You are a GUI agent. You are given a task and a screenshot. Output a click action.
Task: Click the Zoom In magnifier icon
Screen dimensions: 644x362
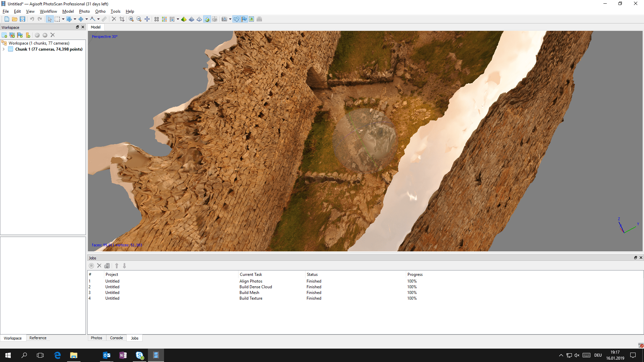point(131,19)
